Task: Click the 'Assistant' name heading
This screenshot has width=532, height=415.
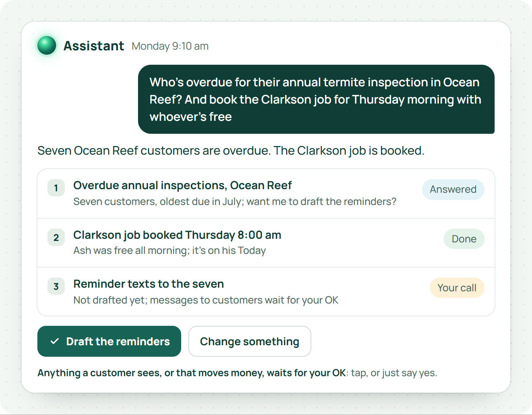Action: click(x=94, y=46)
